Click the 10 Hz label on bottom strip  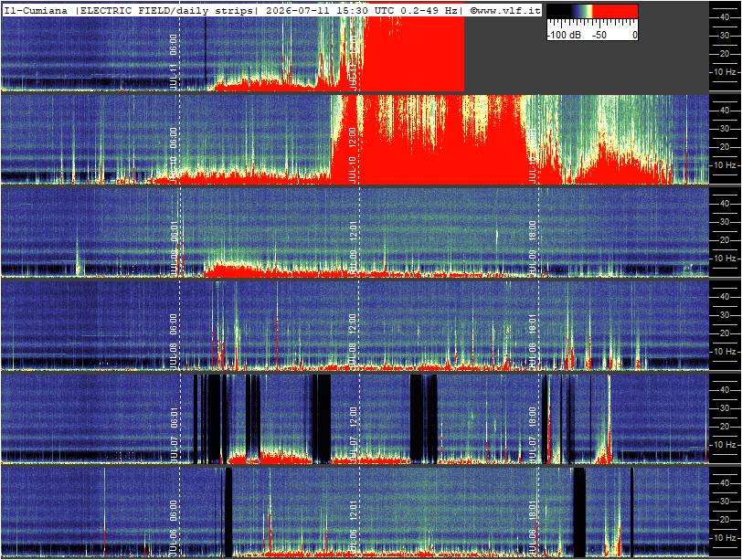click(x=726, y=538)
